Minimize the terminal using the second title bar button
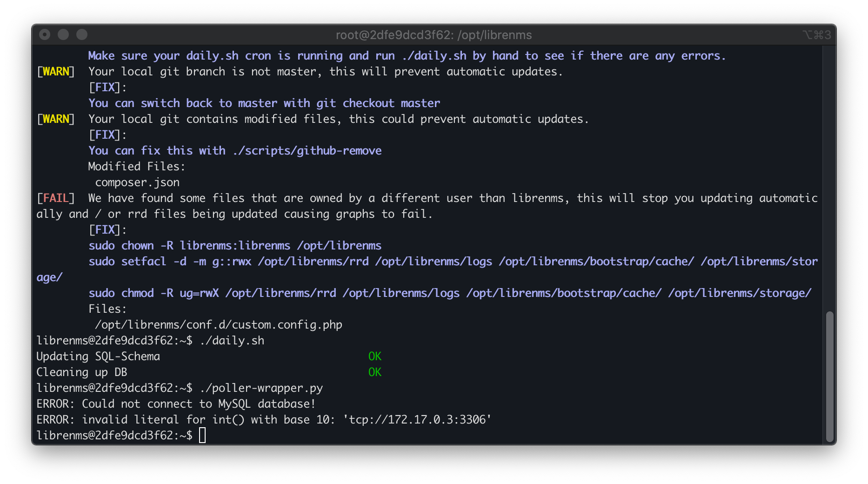Viewport: 868px width, 484px height. pos(63,34)
